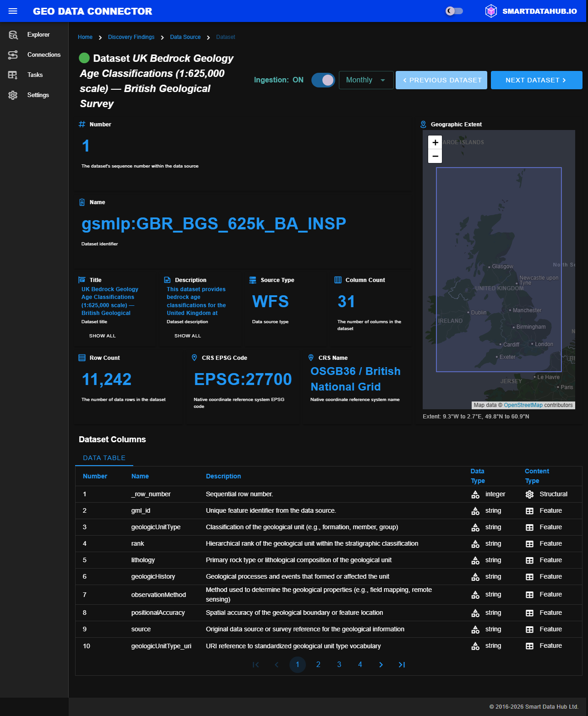The width and height of the screenshot is (588, 716).
Task: Go to page 4 of columns
Action: coord(360,665)
